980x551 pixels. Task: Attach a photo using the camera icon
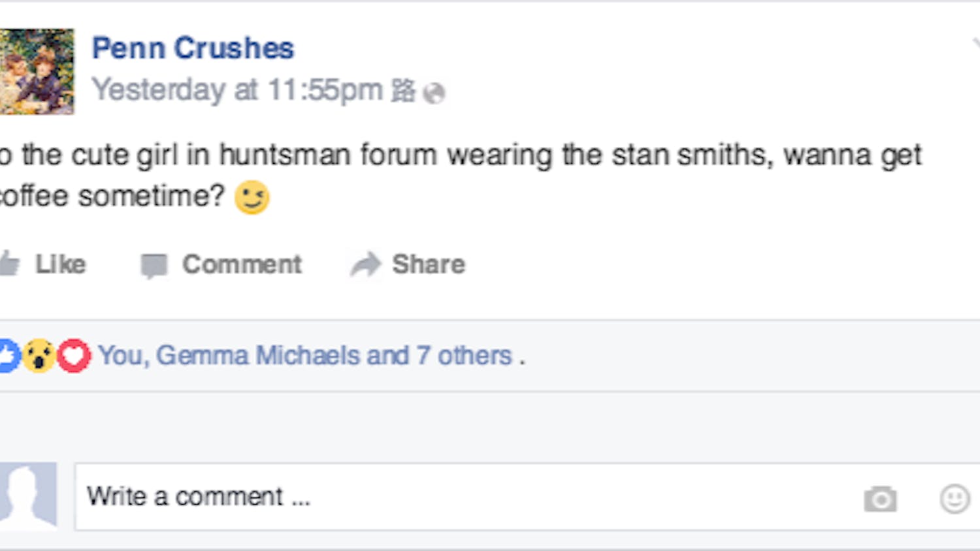point(880,499)
